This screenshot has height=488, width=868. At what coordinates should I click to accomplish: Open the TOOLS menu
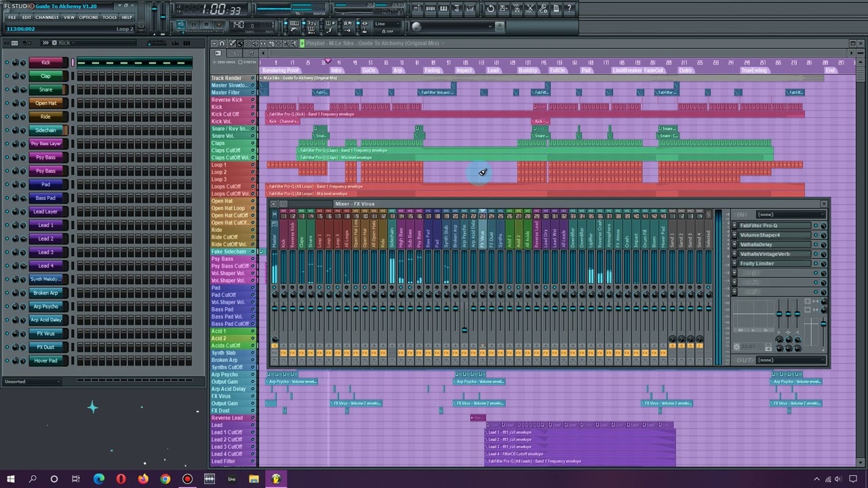coord(110,17)
